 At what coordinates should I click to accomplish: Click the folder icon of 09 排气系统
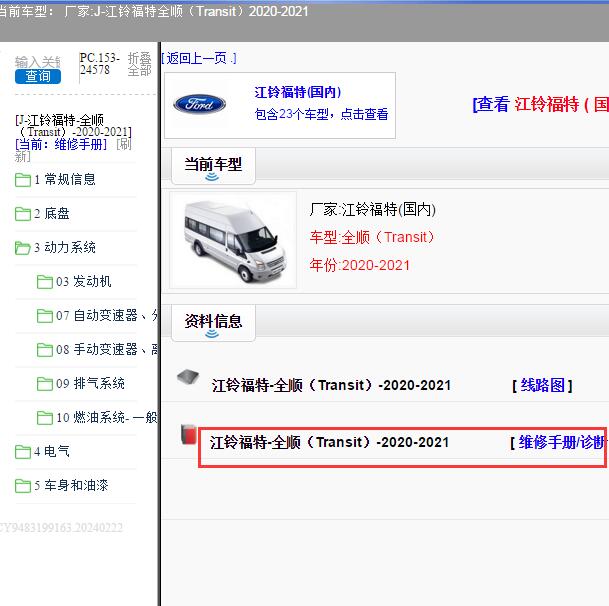pyautogui.click(x=45, y=384)
